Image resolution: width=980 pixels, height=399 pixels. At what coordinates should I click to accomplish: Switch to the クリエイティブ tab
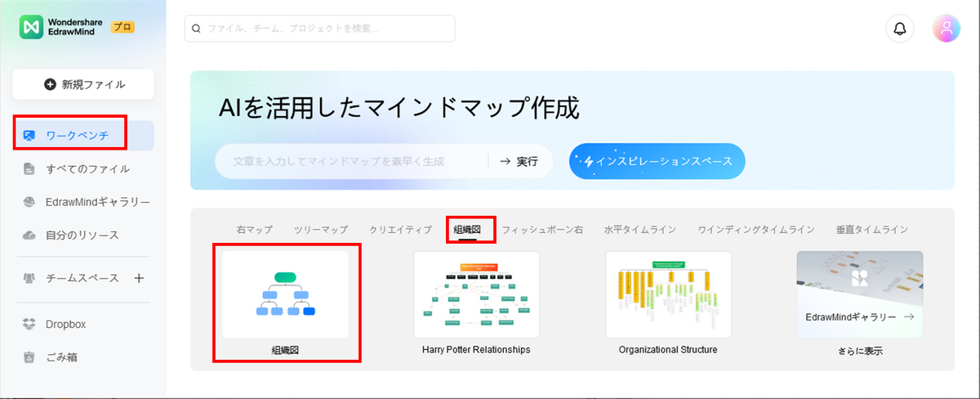pos(400,230)
